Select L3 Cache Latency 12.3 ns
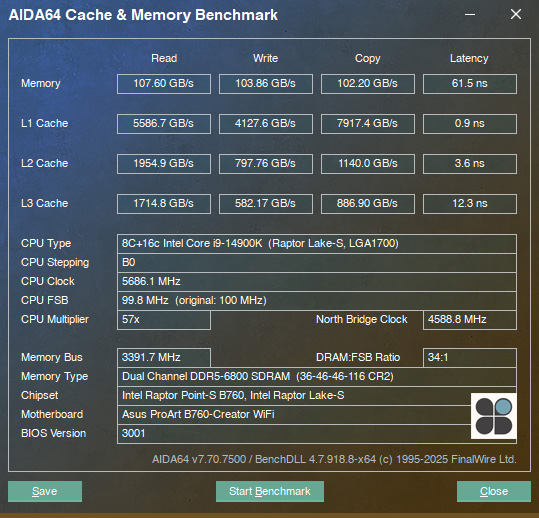Screen dimensions: 539x518 pyautogui.click(x=470, y=204)
